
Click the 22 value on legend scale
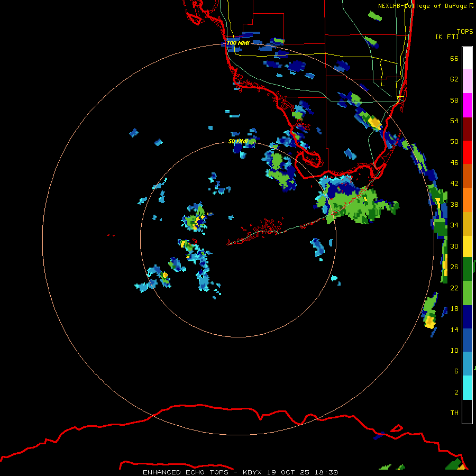coord(454,288)
